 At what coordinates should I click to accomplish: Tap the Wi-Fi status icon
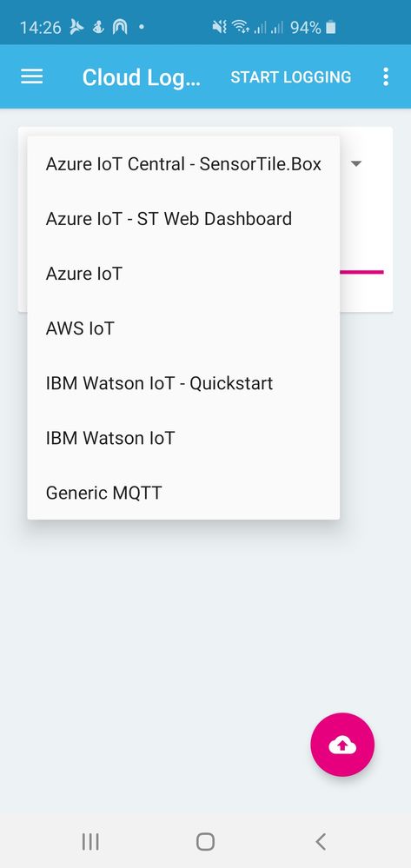tap(241, 27)
